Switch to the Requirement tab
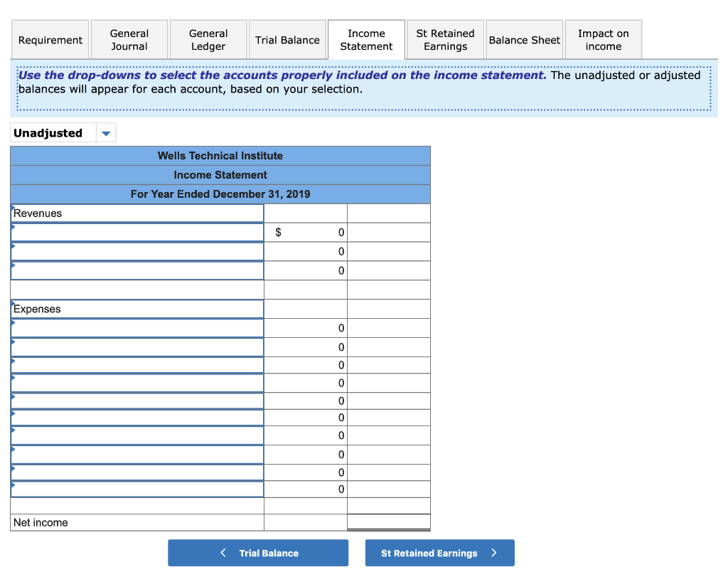Viewport: 728px width, 582px height. 50,39
